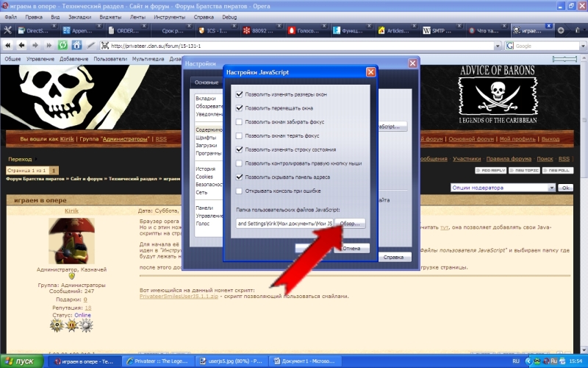Screen dimensions: 588x368
Task: Click the Обзор... browse button
Action: pos(350,224)
